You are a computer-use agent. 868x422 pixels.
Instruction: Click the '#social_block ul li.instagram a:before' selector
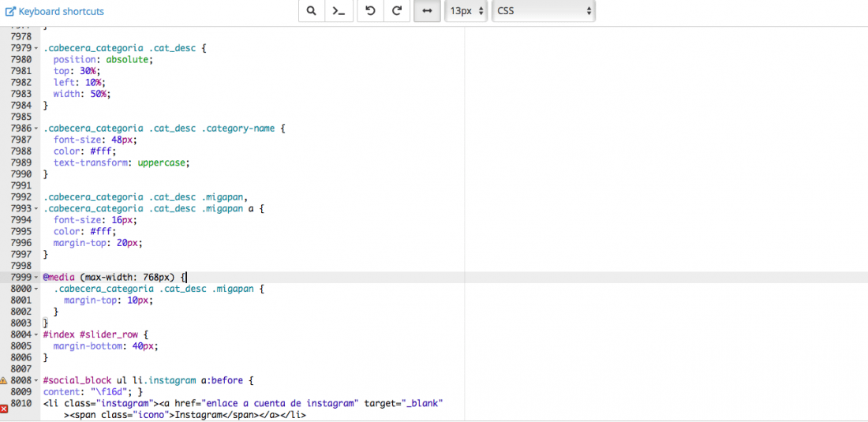pos(143,380)
